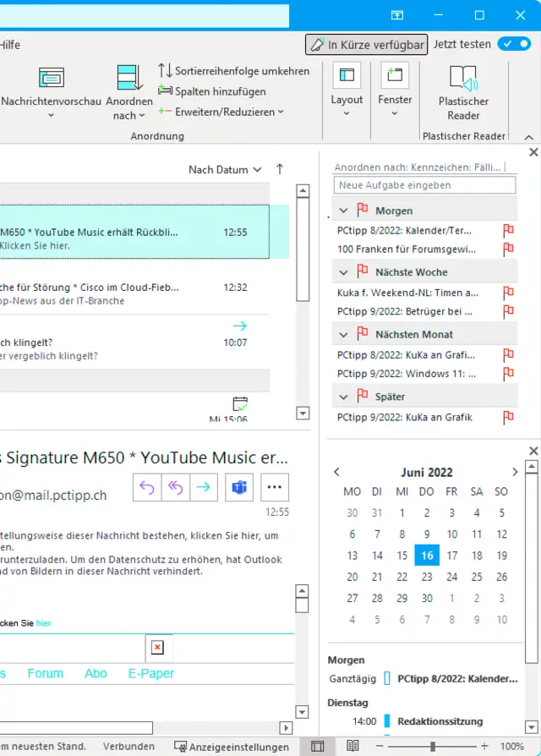Screen dimensions: 541x756
Task: Switch to Reading view icon in status bar
Action: tap(352, 746)
